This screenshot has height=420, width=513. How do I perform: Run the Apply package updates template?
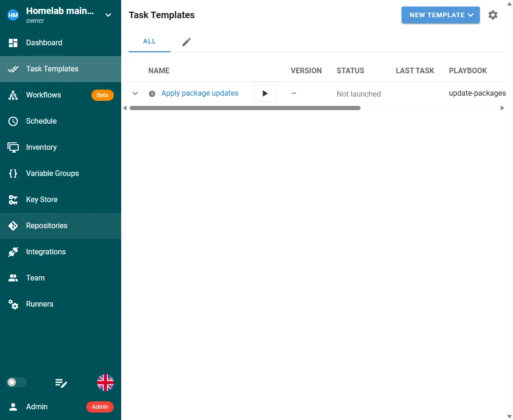[x=265, y=93]
